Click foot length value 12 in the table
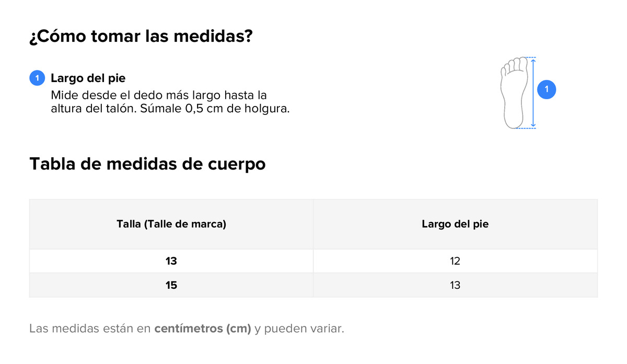Image resolution: width=627 pixels, height=364 pixels. coord(455,261)
